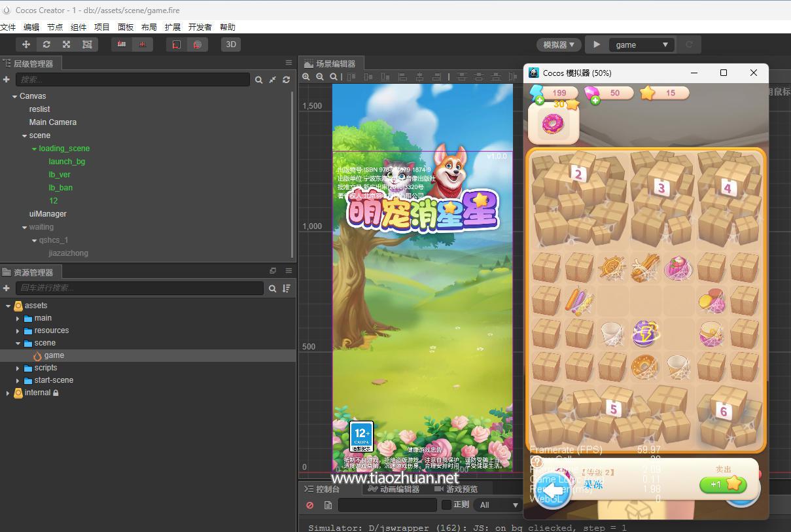Select the launch_bg node
The height and width of the screenshot is (532, 791).
point(67,162)
